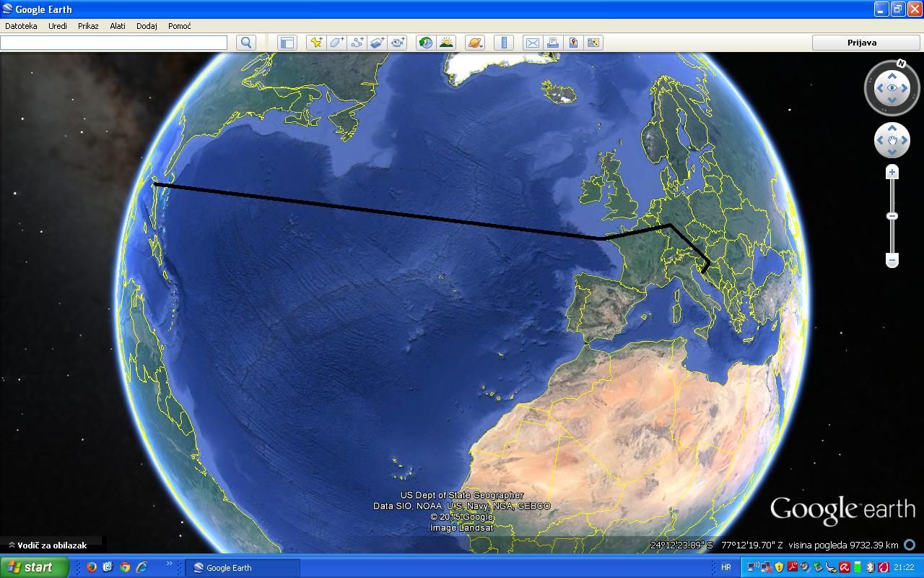Move up with the hand joystick arrow
The height and width of the screenshot is (578, 924).
(892, 129)
